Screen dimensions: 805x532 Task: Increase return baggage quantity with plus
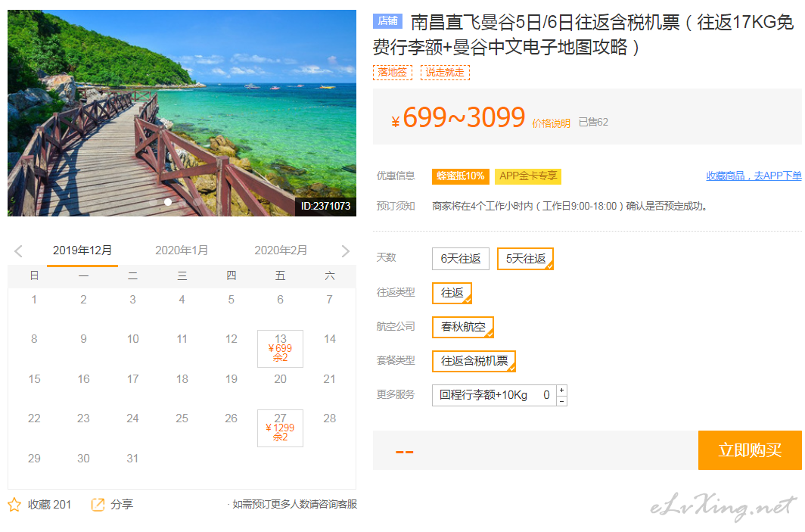point(561,390)
